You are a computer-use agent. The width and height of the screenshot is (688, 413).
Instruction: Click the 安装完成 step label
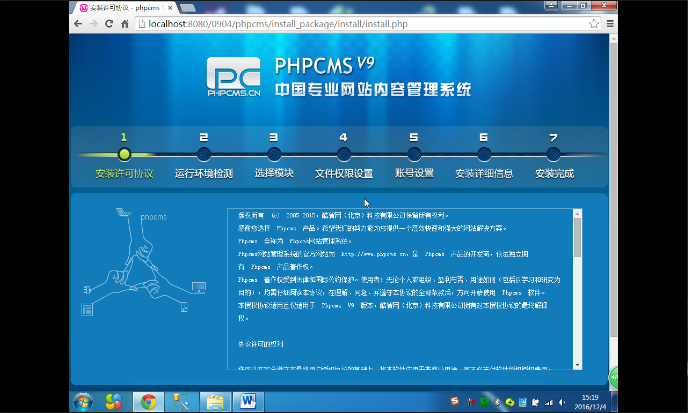pyautogui.click(x=554, y=174)
